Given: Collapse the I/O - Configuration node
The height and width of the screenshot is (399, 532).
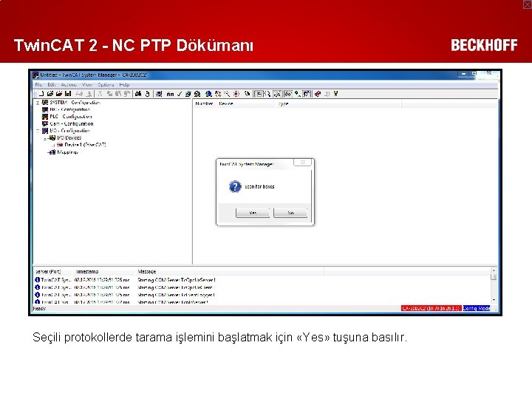Looking at the screenshot, I should point(38,131).
